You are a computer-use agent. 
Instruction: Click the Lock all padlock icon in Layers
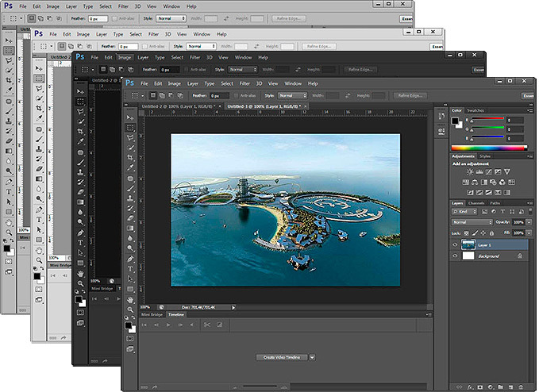[491, 233]
